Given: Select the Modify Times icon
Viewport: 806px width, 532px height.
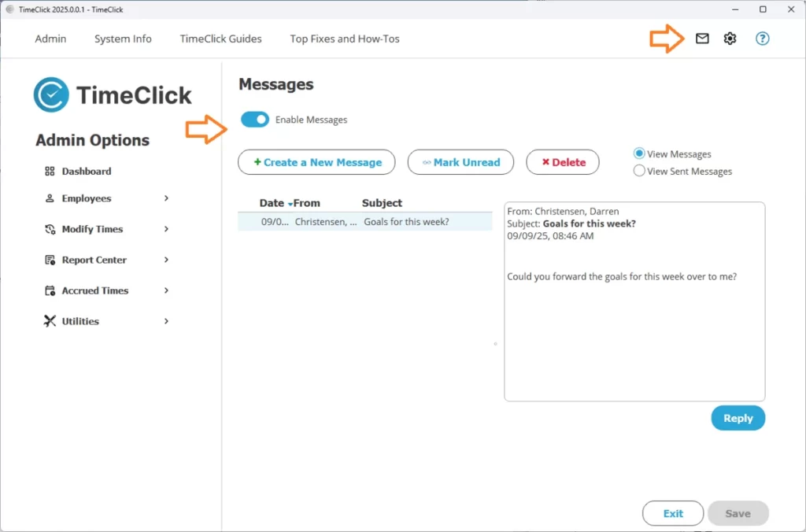Looking at the screenshot, I should coord(49,229).
